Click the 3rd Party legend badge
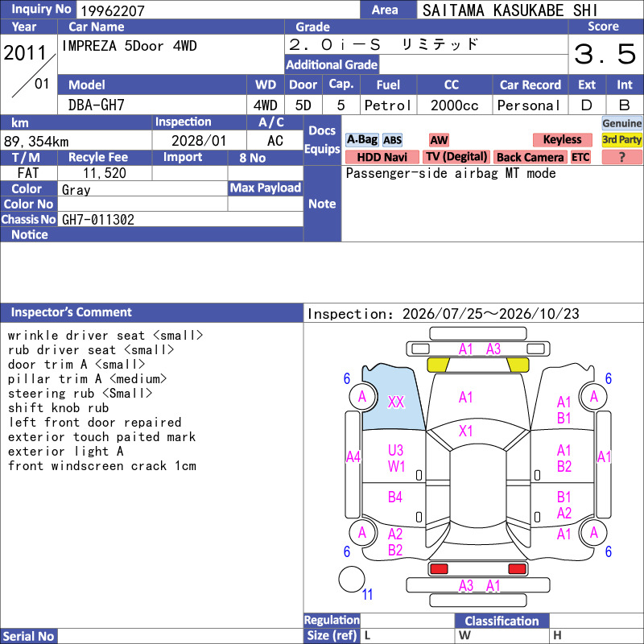 click(x=621, y=140)
